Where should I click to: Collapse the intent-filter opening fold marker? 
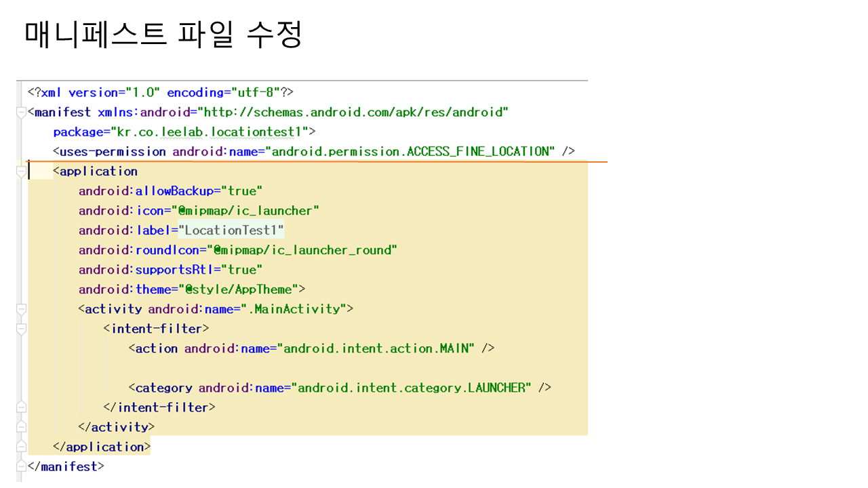pyautogui.click(x=21, y=329)
